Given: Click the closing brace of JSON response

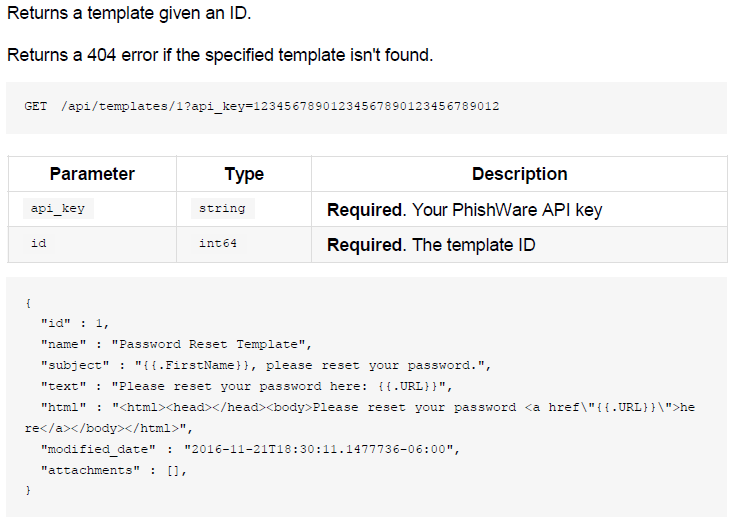Looking at the screenshot, I should coord(28,490).
